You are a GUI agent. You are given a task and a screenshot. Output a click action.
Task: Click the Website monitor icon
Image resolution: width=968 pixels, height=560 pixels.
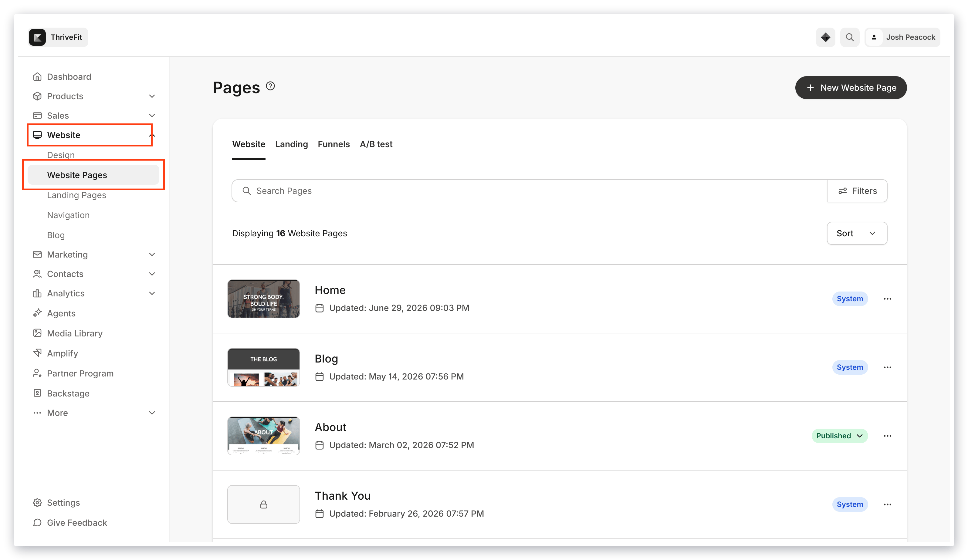tap(37, 135)
